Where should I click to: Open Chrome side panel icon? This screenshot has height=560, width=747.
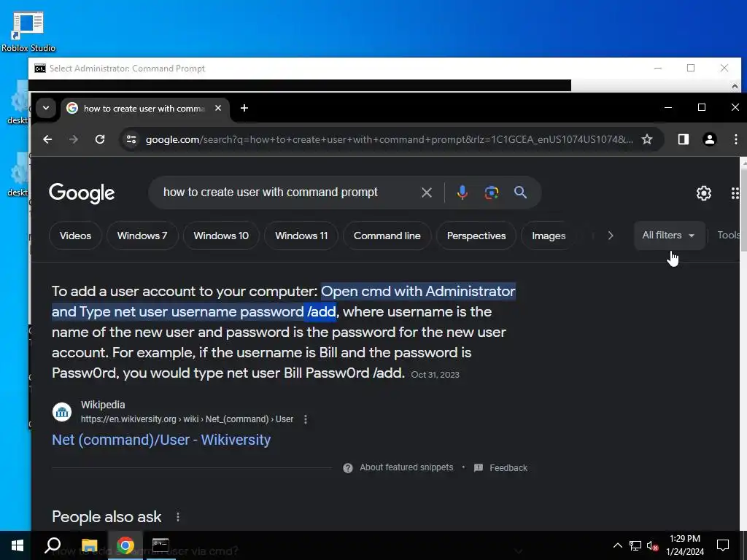683,139
